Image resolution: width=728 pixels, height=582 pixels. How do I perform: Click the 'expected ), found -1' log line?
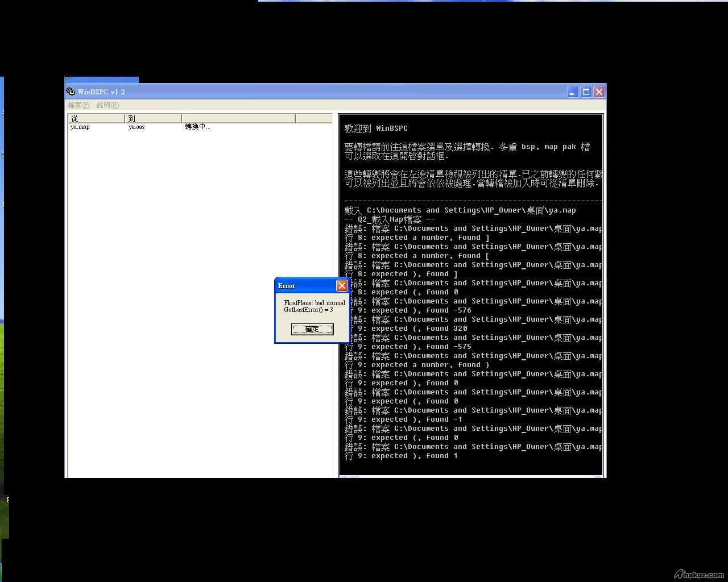point(403,419)
